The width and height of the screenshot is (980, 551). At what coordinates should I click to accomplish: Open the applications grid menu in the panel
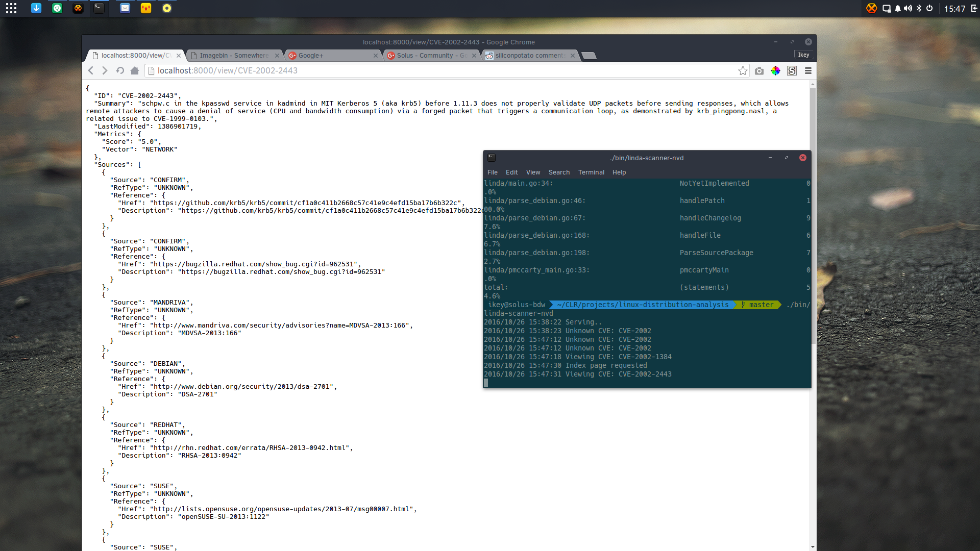click(11, 8)
